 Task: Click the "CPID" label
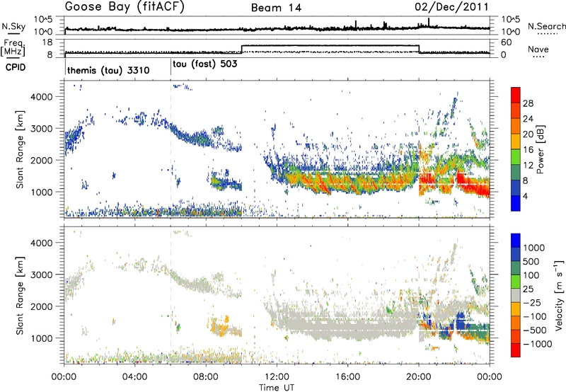click(x=16, y=67)
